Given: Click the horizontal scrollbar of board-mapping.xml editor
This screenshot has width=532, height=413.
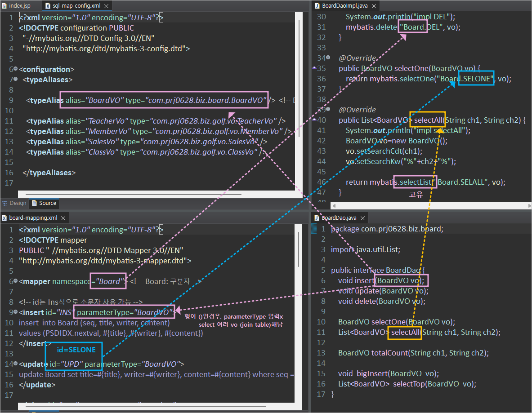Looking at the screenshot, I should pos(146,406).
